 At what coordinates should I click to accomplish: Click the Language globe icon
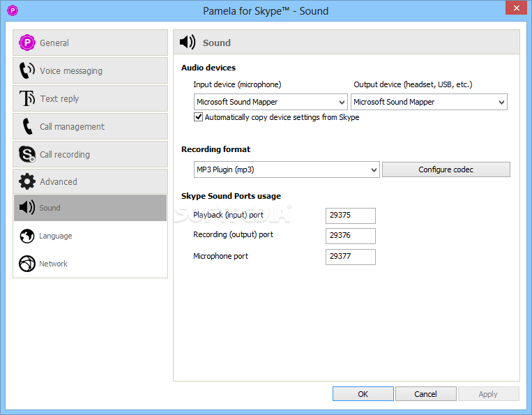coord(26,236)
